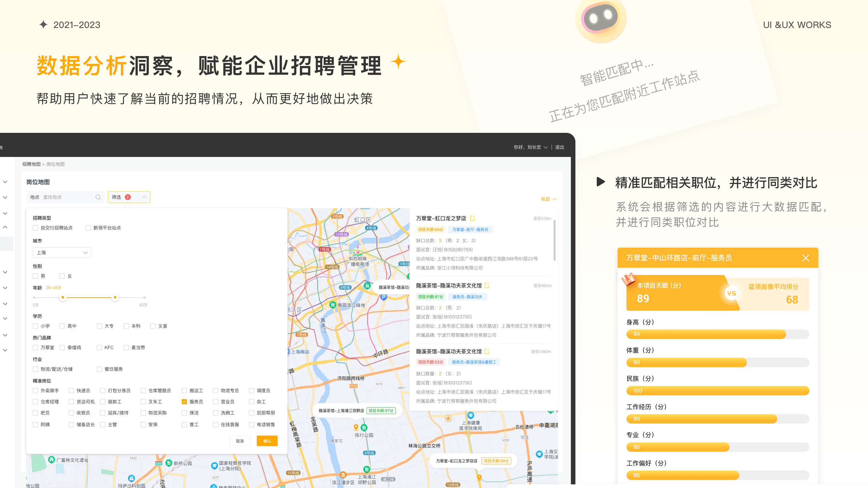Screen dimensions: 868x488
Task: Open edit icon beside 万翠堂-虹口龙之梦店
Action: pyautogui.click(x=472, y=218)
